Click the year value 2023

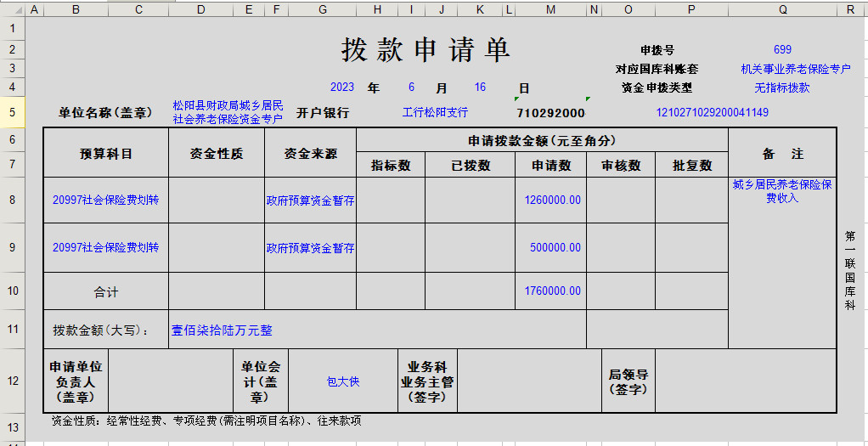tap(342, 87)
